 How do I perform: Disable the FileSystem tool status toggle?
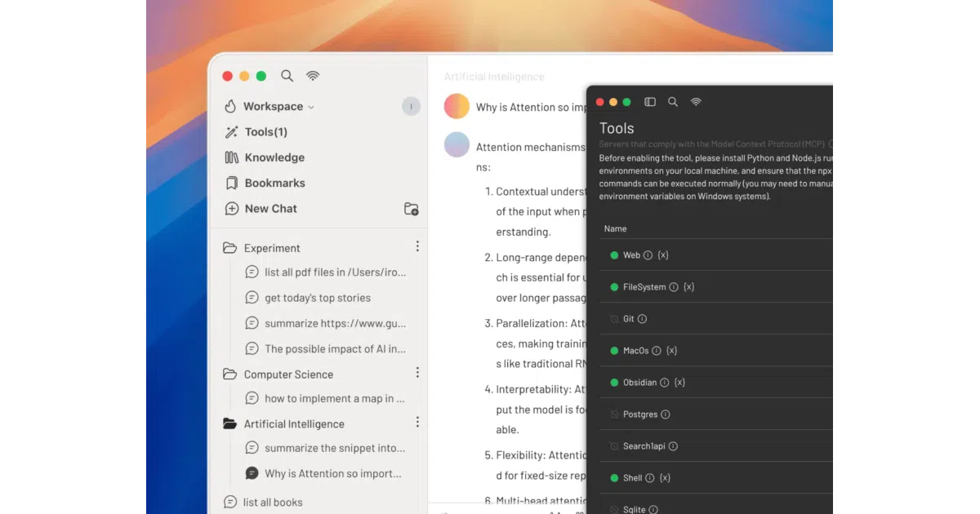click(614, 287)
